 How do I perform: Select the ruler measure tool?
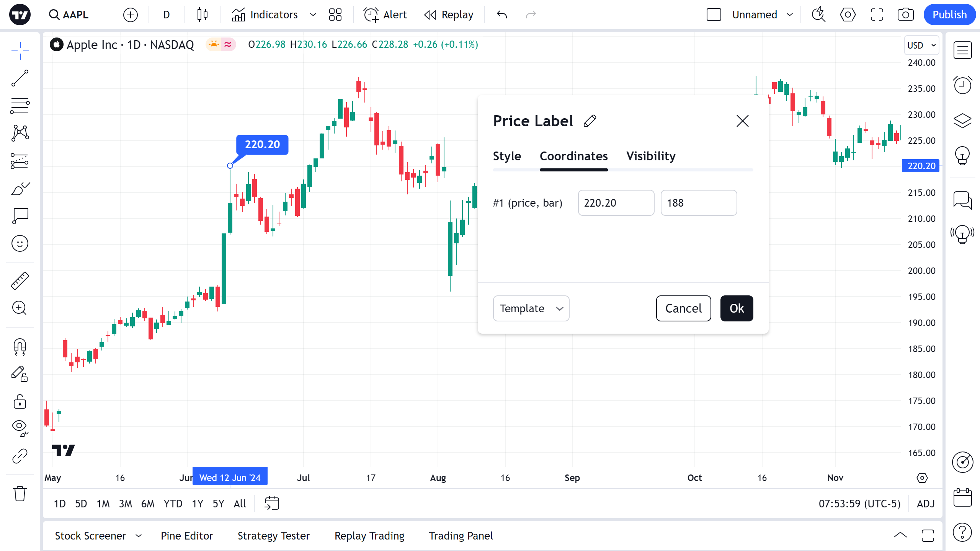pyautogui.click(x=20, y=280)
